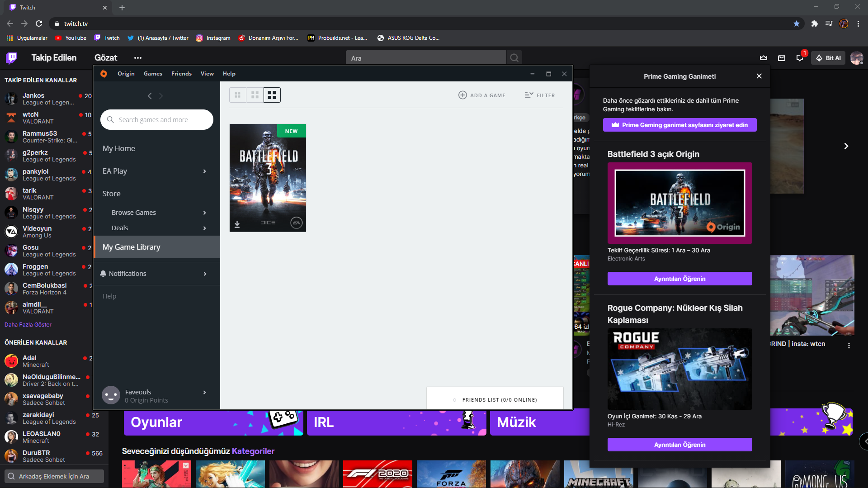Open wtcN channel in followed list
Image resolution: width=868 pixels, height=488 pixels.
[x=48, y=118]
